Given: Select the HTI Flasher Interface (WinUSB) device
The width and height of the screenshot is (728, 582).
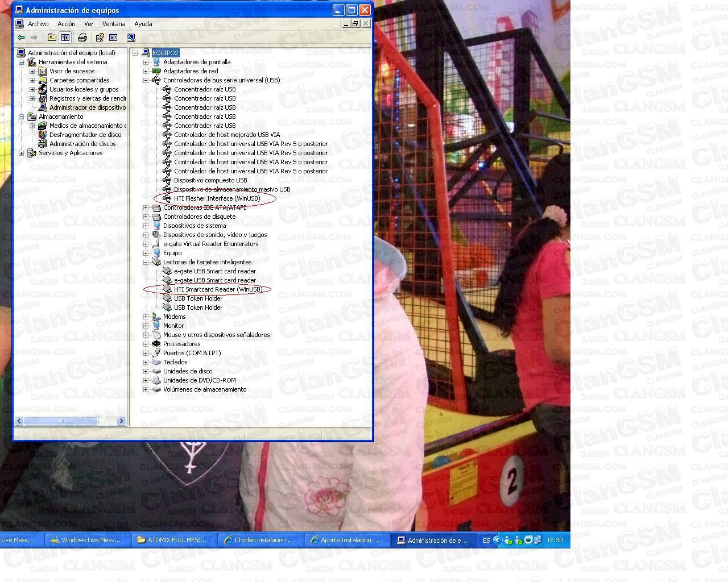Looking at the screenshot, I should (x=217, y=198).
